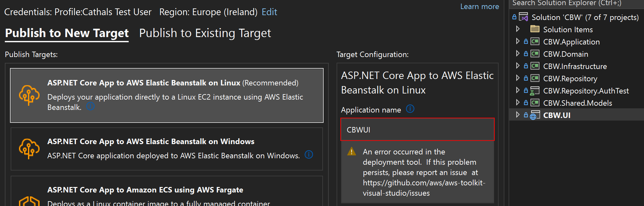Click the info icon for the Windows Beanstalk option
Image resolution: width=644 pixels, height=206 pixels.
pyautogui.click(x=309, y=155)
